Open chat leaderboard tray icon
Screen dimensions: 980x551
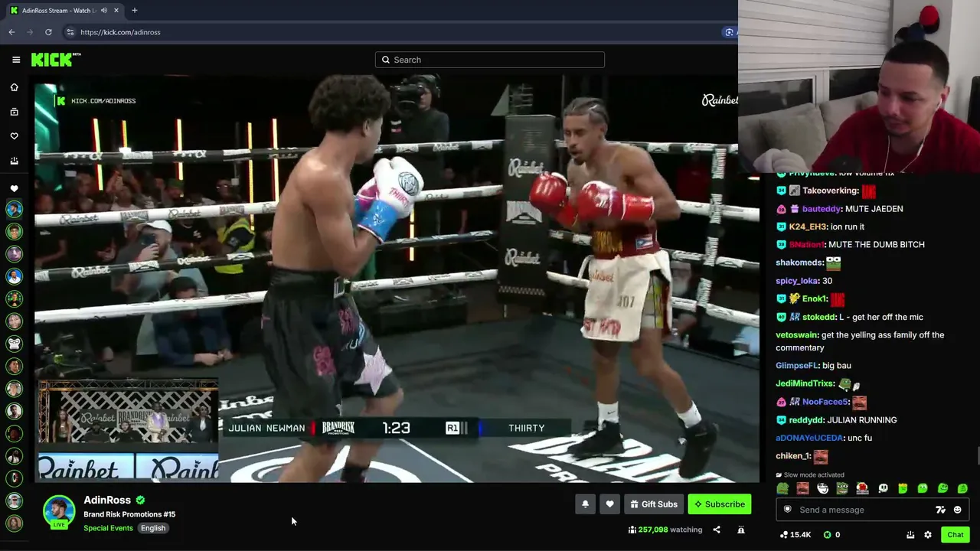pyautogui.click(x=910, y=535)
